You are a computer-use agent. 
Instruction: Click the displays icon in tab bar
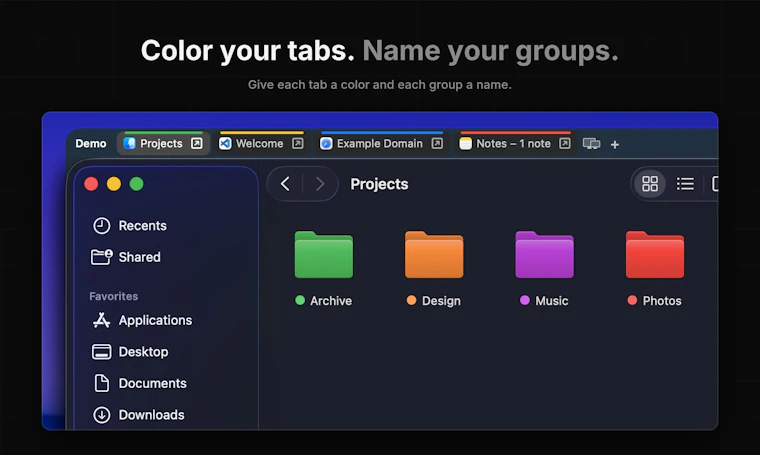pyautogui.click(x=591, y=144)
